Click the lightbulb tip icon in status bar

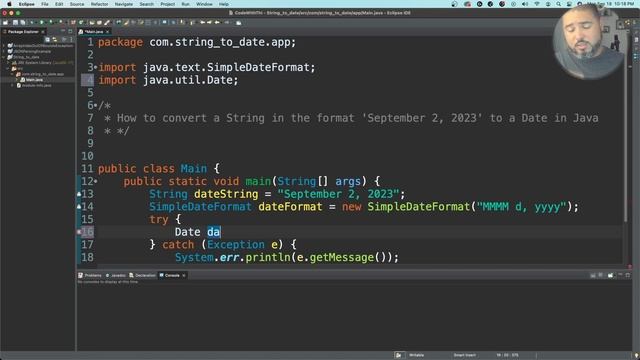636,356
